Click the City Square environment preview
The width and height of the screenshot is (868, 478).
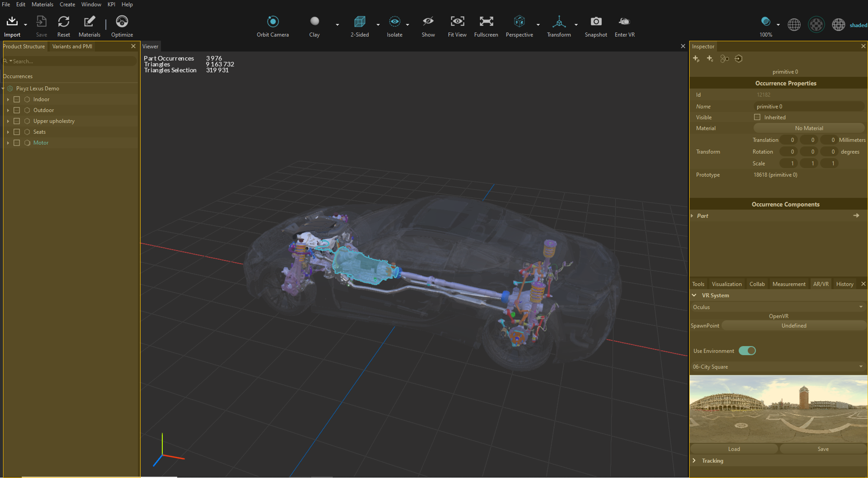pyautogui.click(x=778, y=409)
